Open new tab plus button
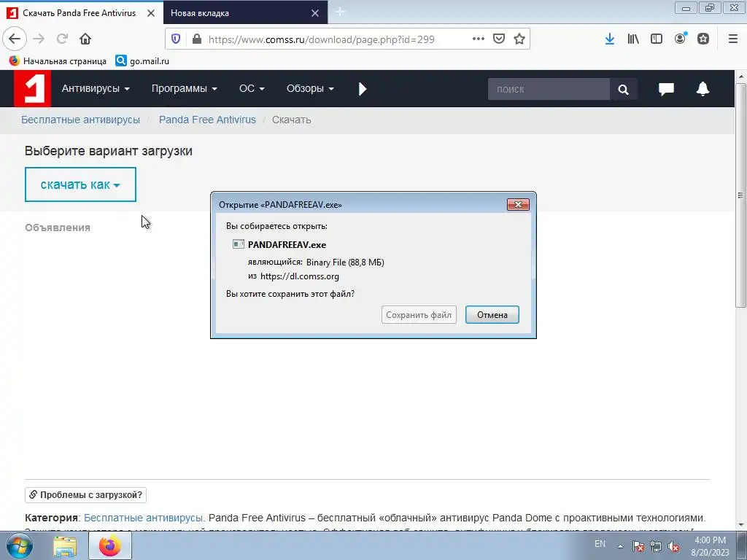The image size is (747, 560). tap(340, 12)
